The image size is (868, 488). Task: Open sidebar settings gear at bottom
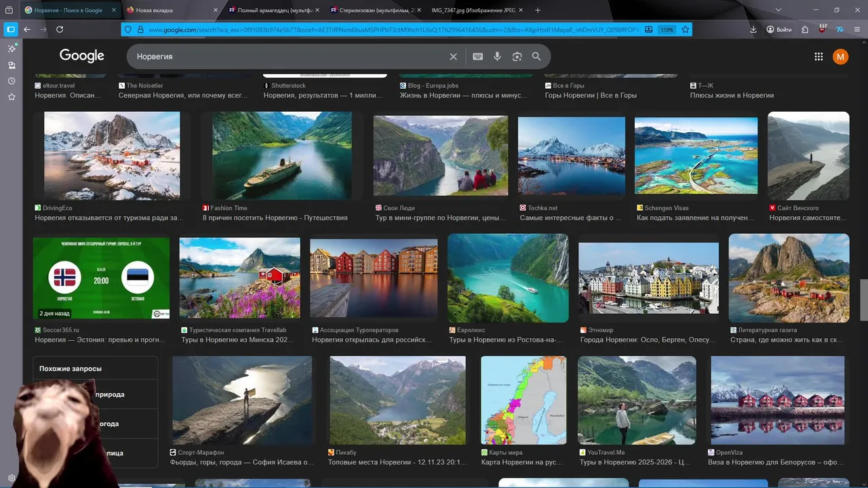pyautogui.click(x=12, y=478)
